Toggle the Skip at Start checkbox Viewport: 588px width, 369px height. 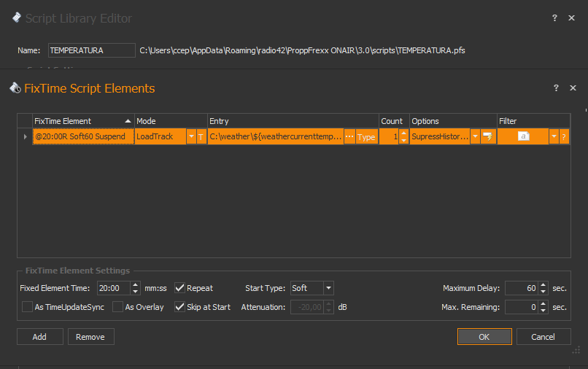click(x=179, y=307)
